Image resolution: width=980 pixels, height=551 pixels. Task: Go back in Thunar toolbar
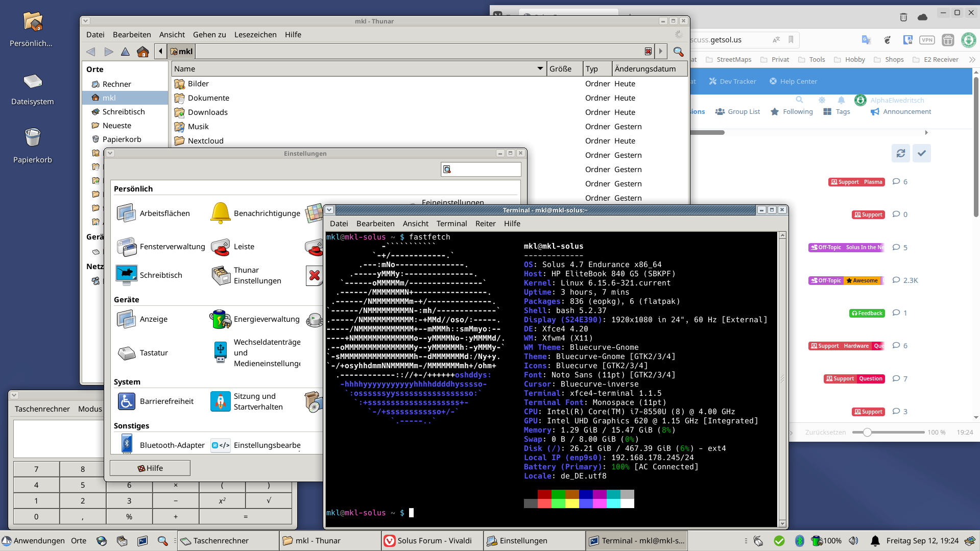pyautogui.click(x=91, y=51)
